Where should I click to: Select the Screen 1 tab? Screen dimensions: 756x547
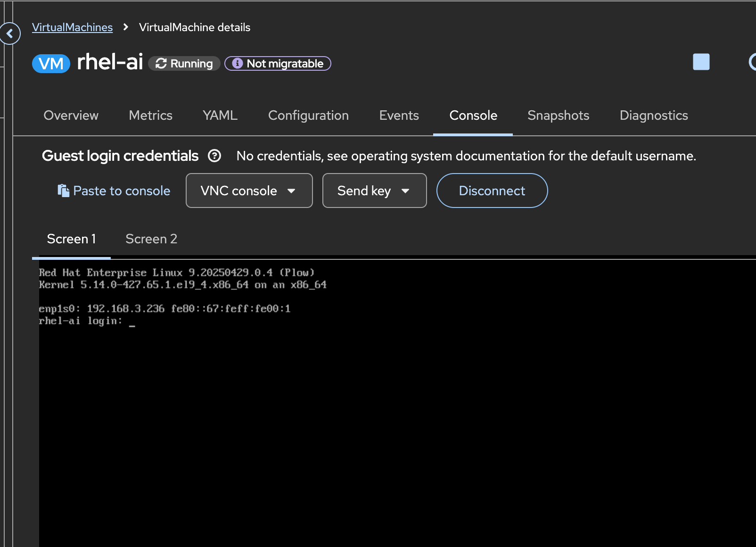[x=72, y=239]
